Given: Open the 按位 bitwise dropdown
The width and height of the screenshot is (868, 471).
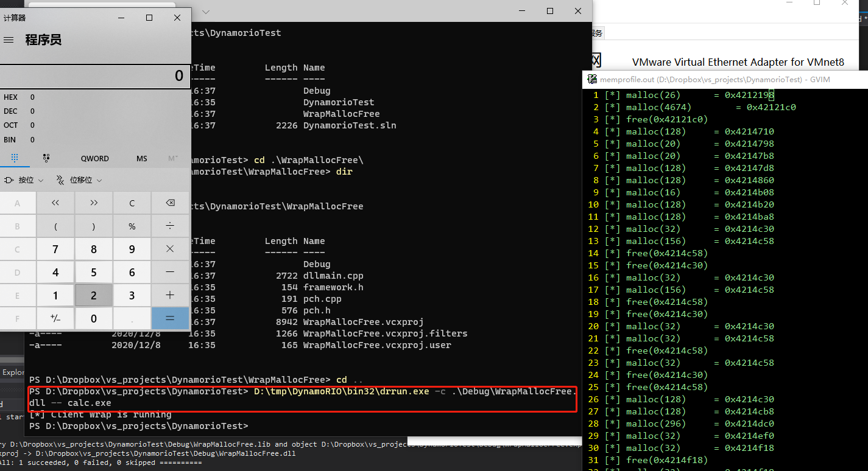Looking at the screenshot, I should click(x=24, y=180).
